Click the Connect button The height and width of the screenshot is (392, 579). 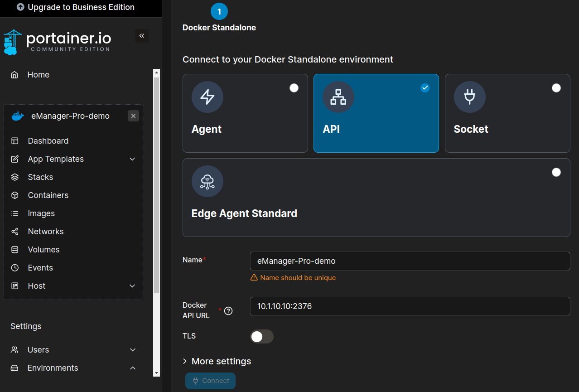coord(210,381)
